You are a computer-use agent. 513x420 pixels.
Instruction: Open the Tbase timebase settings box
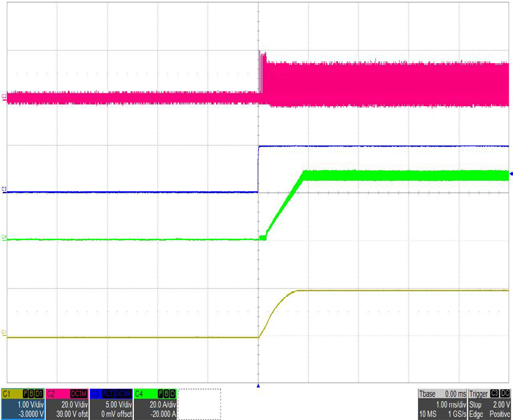440,404
